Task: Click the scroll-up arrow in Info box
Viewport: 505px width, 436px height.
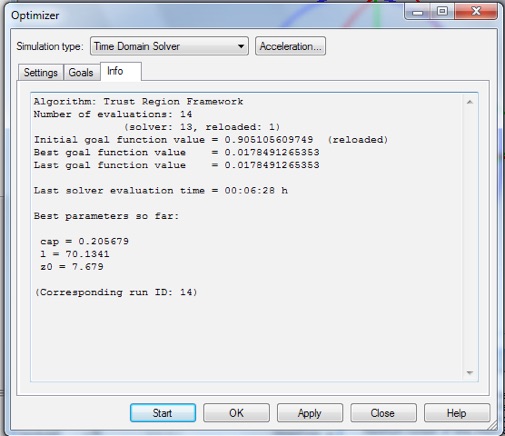Action: [x=470, y=102]
